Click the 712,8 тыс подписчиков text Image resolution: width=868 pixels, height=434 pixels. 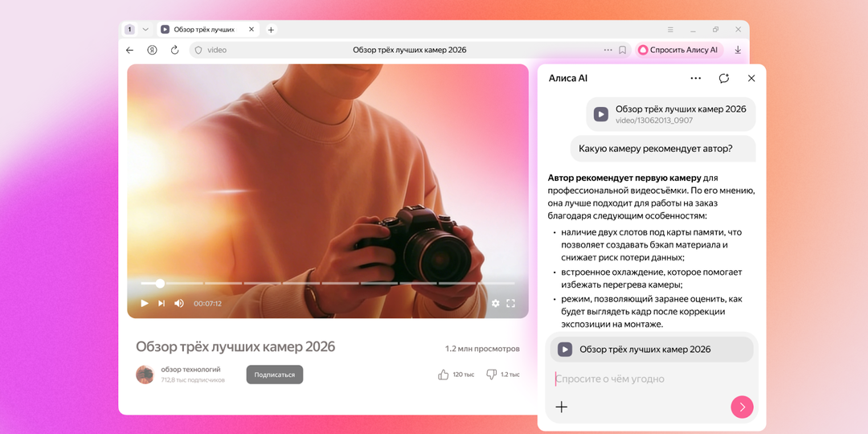click(193, 380)
